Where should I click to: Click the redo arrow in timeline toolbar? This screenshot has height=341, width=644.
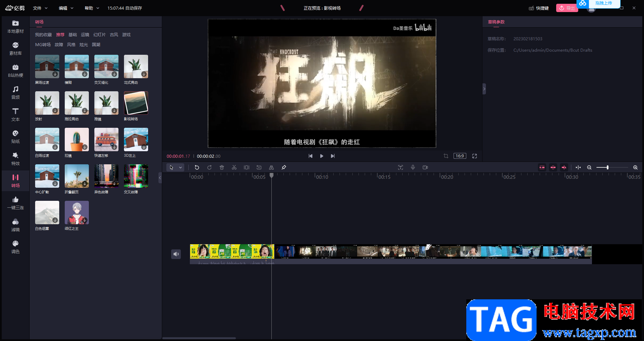click(x=209, y=167)
